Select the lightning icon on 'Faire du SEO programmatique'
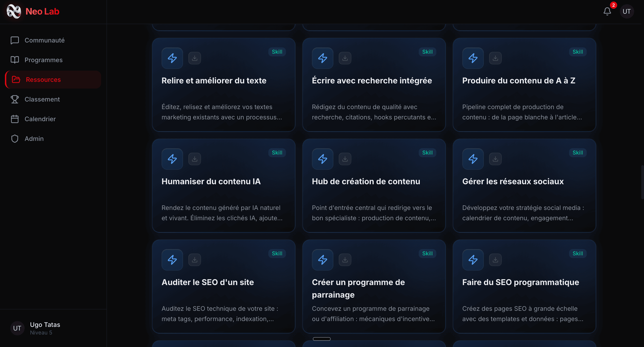 [x=473, y=260]
